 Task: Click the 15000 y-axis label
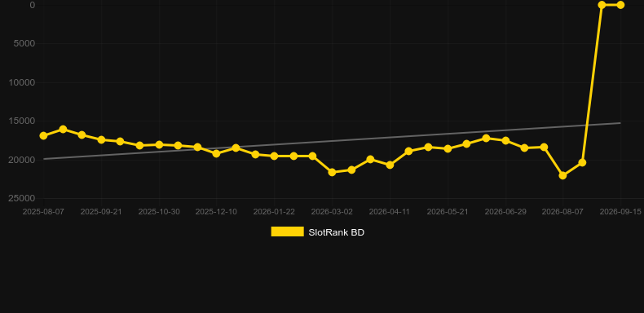(x=22, y=121)
